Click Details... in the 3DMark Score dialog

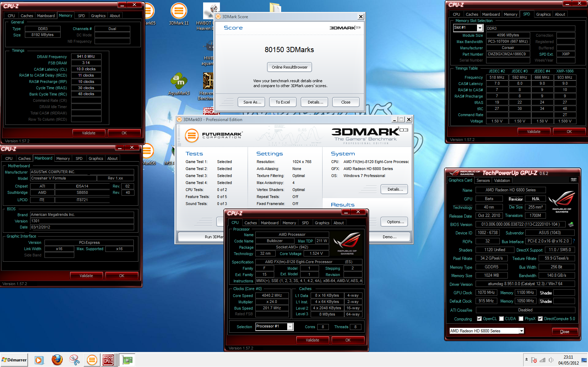315,102
